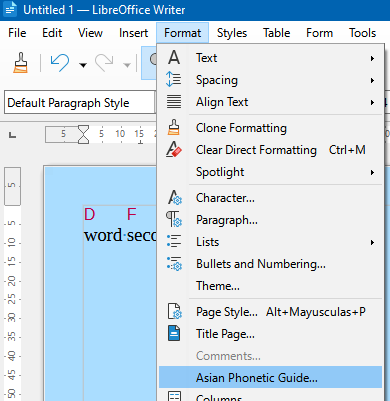Open Bullets and Numbering... entry
The height and width of the screenshot is (401, 390).
tap(270, 264)
